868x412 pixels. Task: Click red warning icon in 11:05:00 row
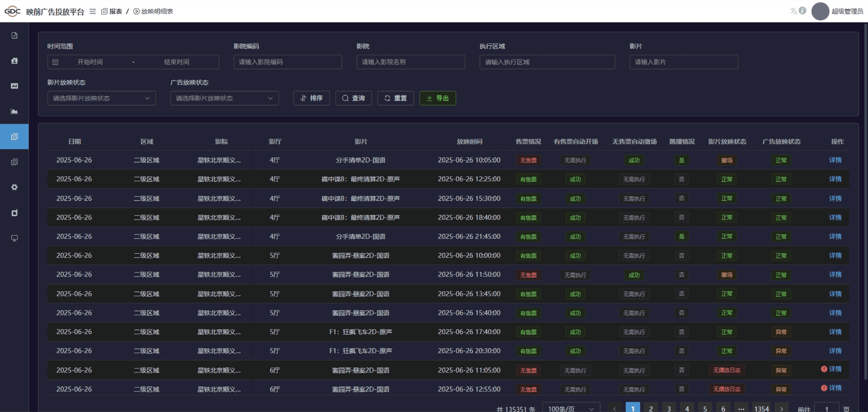(824, 369)
